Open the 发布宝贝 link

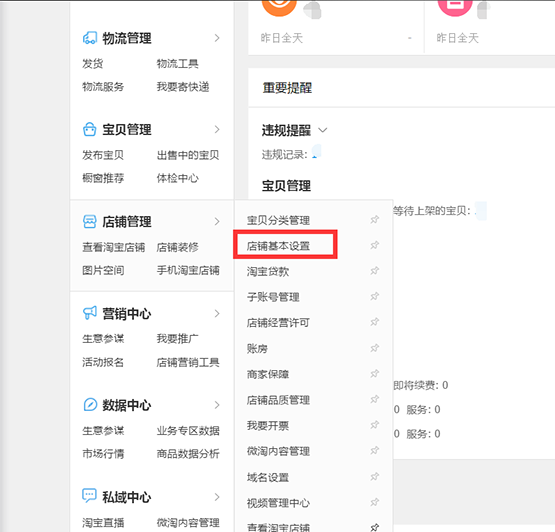click(103, 155)
